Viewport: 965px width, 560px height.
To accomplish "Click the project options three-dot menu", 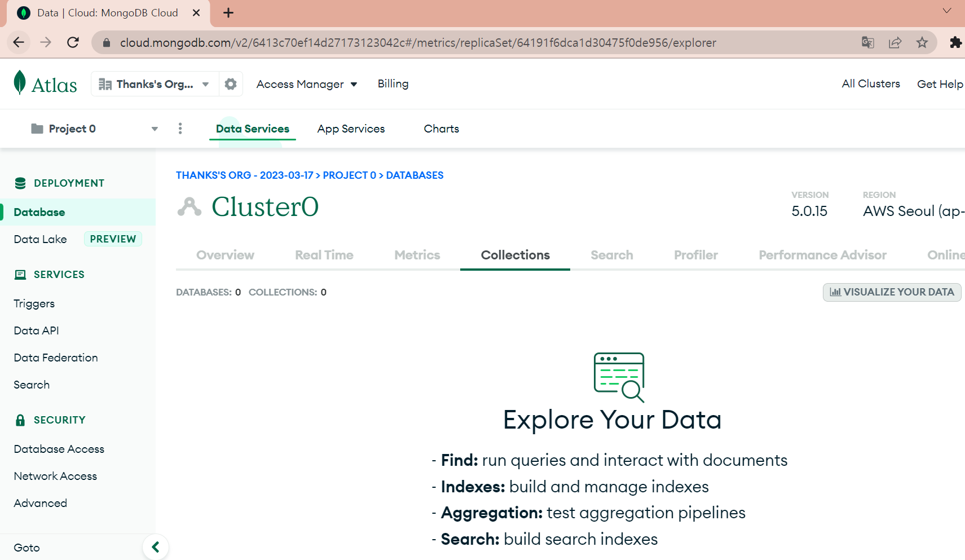I will [180, 129].
